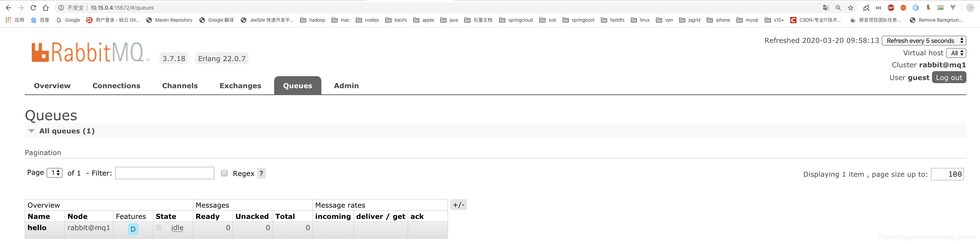This screenshot has height=244, width=980.
Task: Click the queue Filter input field
Action: pos(165,173)
